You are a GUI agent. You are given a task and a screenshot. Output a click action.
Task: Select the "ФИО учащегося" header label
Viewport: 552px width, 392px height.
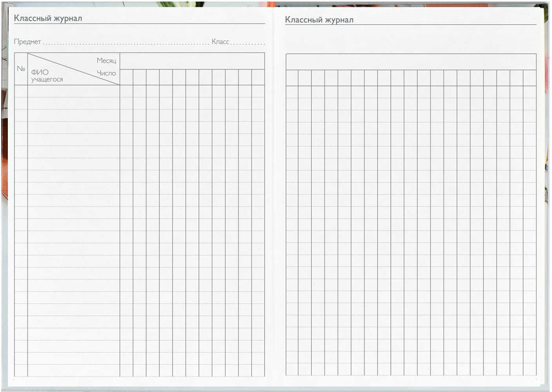[x=47, y=76]
